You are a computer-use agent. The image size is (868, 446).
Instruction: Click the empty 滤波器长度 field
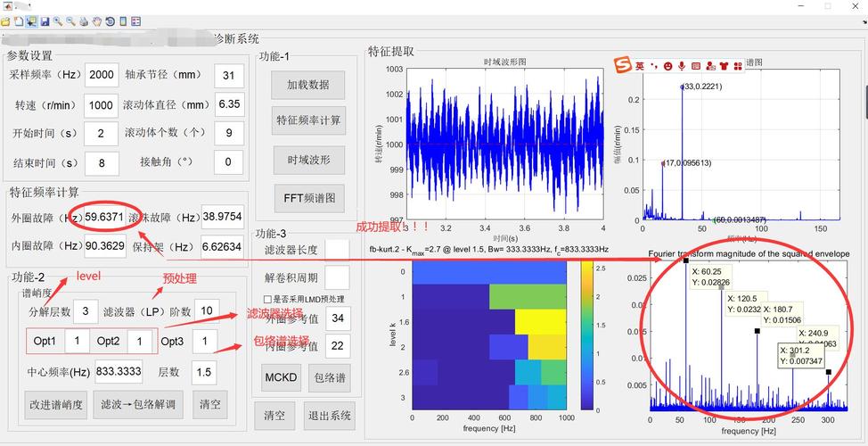337,250
